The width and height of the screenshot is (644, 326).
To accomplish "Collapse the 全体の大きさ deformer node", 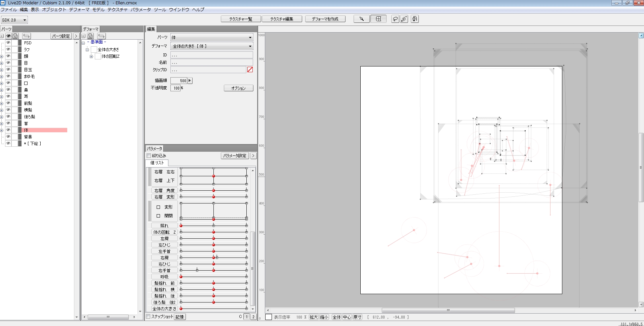I will point(87,50).
